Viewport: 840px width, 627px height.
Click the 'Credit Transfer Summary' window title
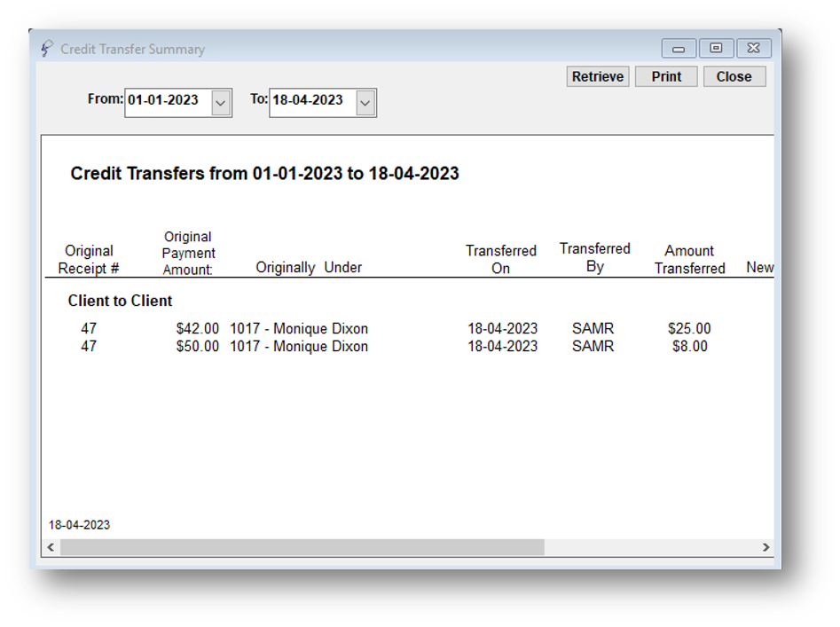pos(132,50)
